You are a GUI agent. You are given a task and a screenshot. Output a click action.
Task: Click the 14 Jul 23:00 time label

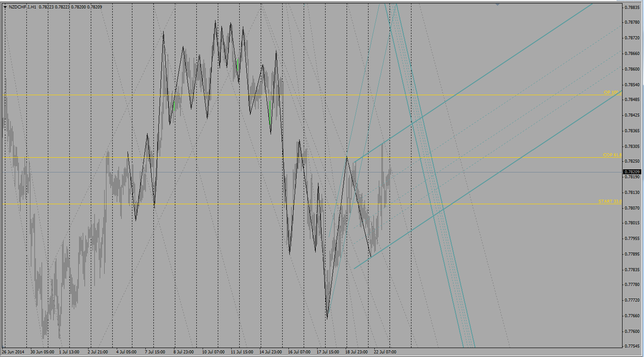[x=271, y=352]
